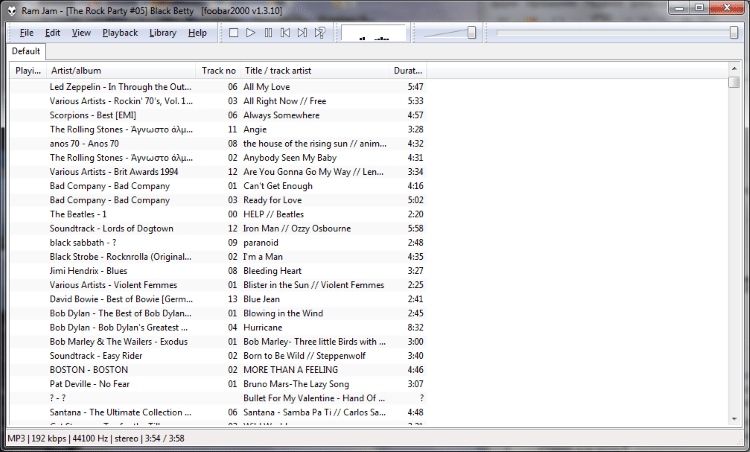The width and height of the screenshot is (750, 452).
Task: Select Are You Gonna Go My Way
Action: [313, 172]
